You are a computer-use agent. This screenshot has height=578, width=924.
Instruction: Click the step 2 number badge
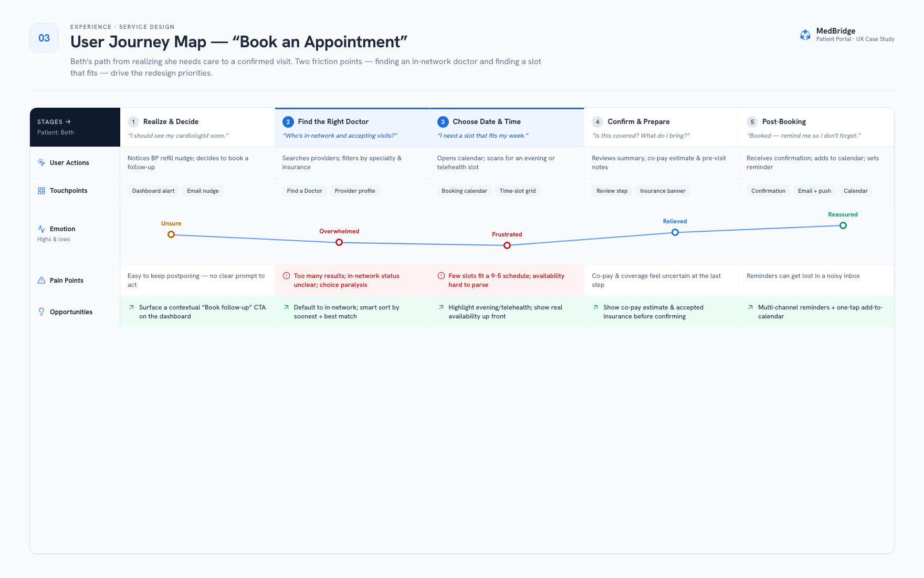(x=288, y=122)
